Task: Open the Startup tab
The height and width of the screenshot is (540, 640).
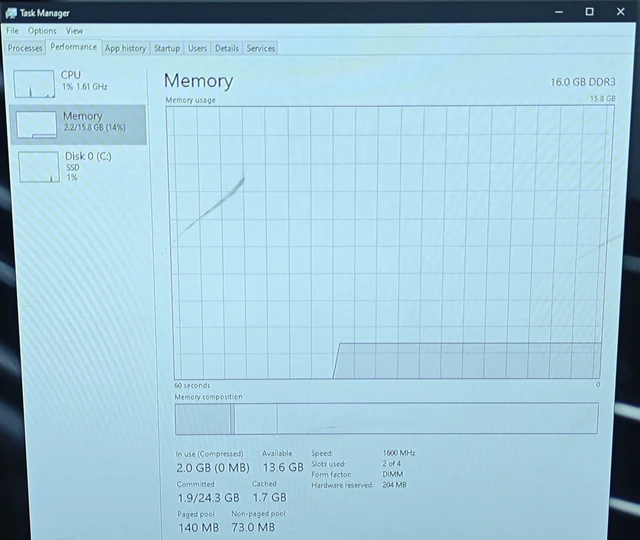Action: pos(167,48)
